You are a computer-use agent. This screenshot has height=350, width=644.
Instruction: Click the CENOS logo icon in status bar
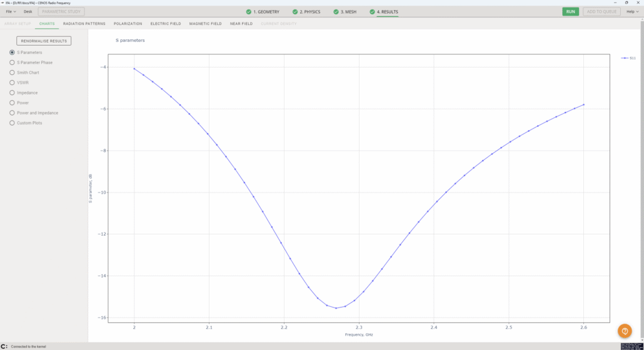4,346
